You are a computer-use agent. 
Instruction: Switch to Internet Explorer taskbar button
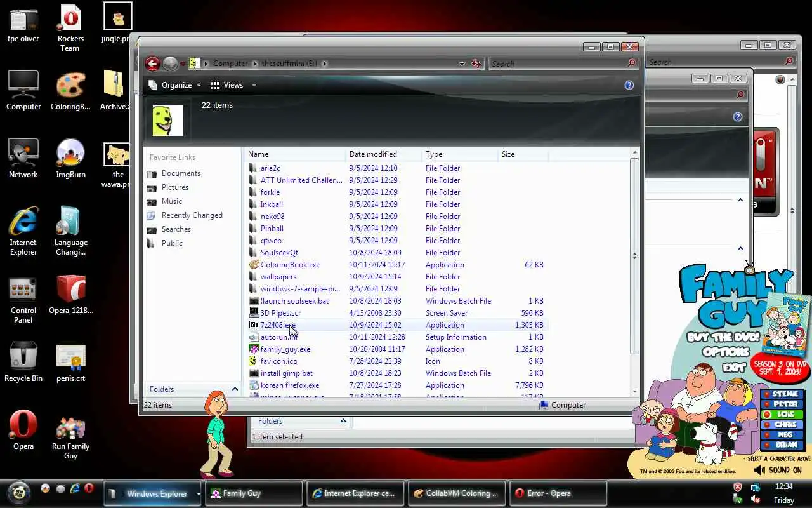click(355, 493)
